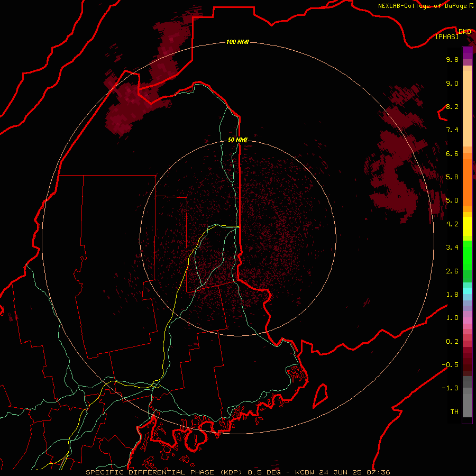
Task: Click the 5.8 legend value
Action: [x=452, y=177]
